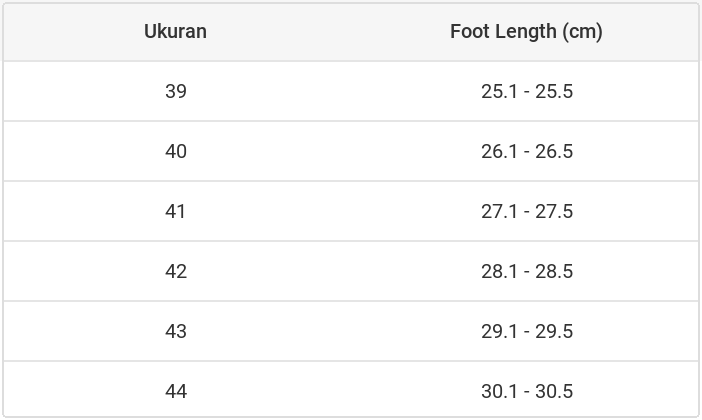Click the number 30.1 in last row
702x420 pixels.
point(498,391)
